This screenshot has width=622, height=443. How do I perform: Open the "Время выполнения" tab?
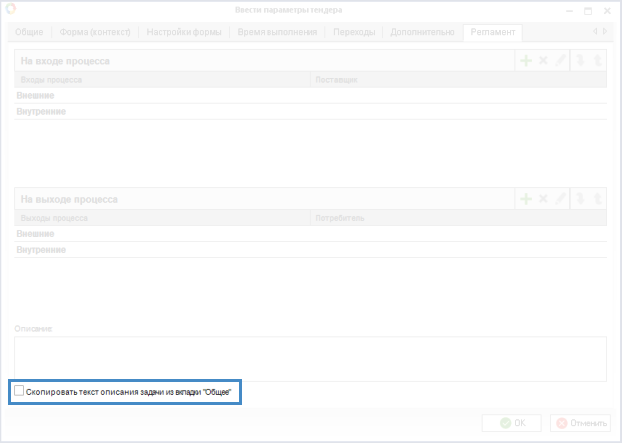point(278,32)
